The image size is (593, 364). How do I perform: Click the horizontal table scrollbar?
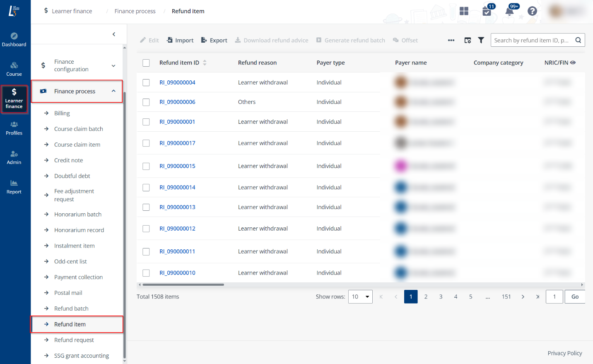pyautogui.click(x=183, y=284)
